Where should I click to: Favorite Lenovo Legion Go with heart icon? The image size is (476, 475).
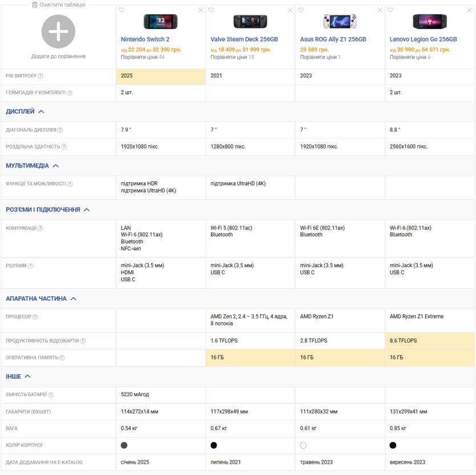pyautogui.click(x=390, y=10)
